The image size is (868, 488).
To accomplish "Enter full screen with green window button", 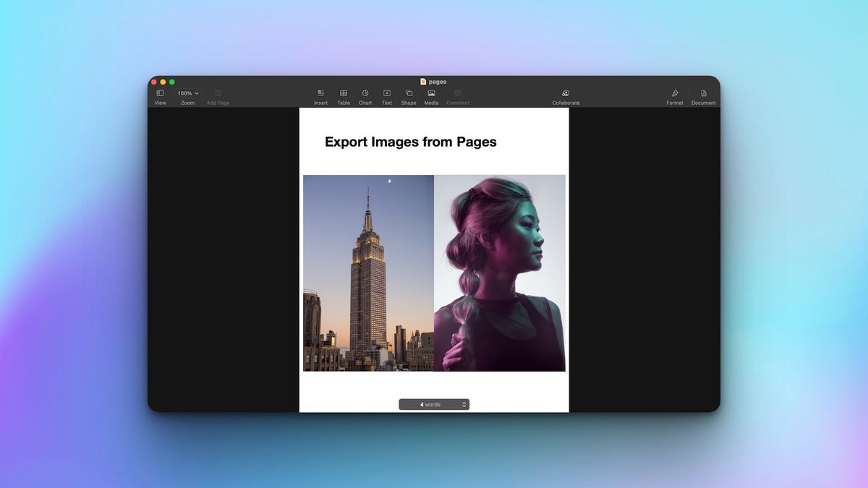I will point(172,82).
